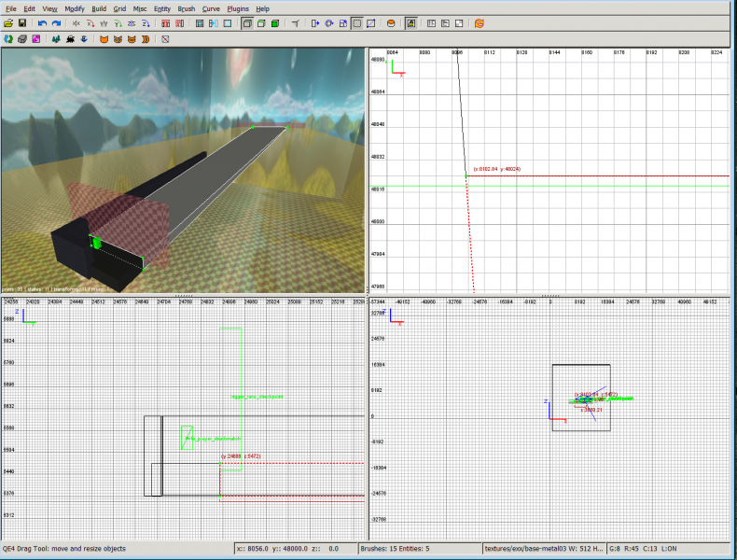Save the map with the floppy disk icon
Viewport: 737px width, 560px height.
point(22,23)
